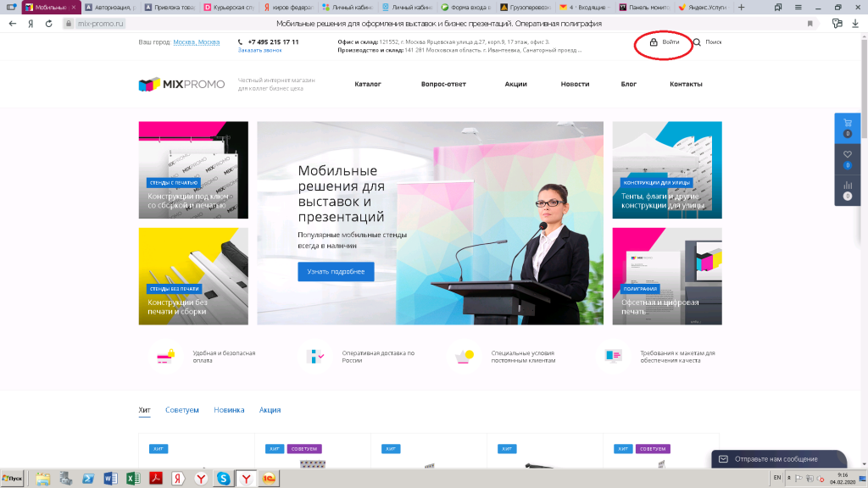The width and height of the screenshot is (868, 488).
Task: Click the browser back arrow
Action: [x=12, y=24]
